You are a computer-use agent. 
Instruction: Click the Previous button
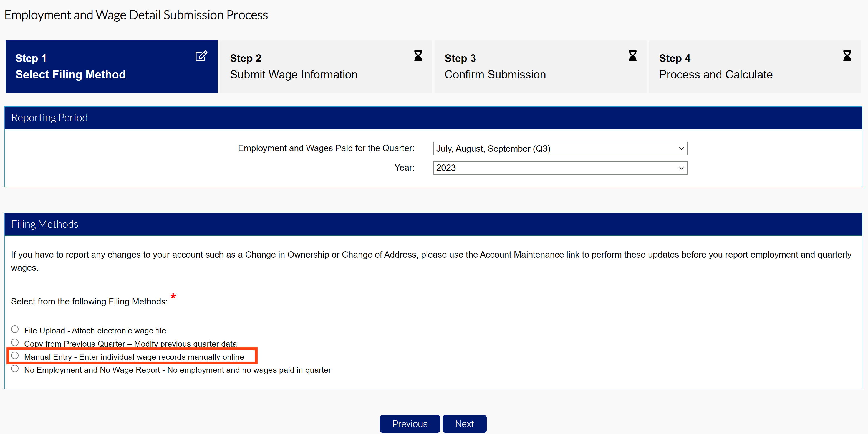[x=410, y=423]
